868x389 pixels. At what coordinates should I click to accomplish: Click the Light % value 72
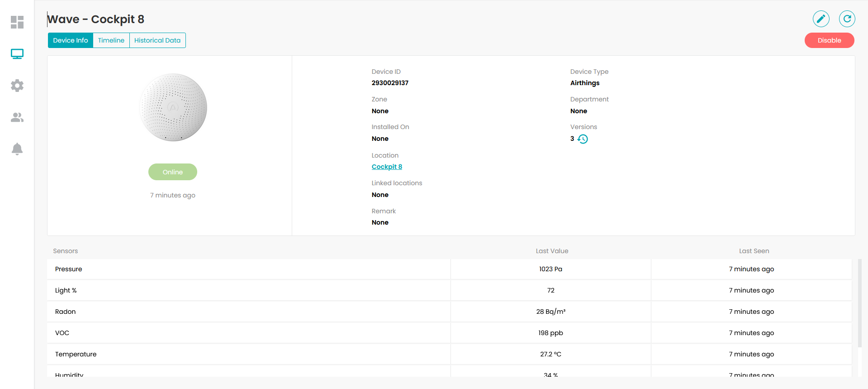point(550,290)
